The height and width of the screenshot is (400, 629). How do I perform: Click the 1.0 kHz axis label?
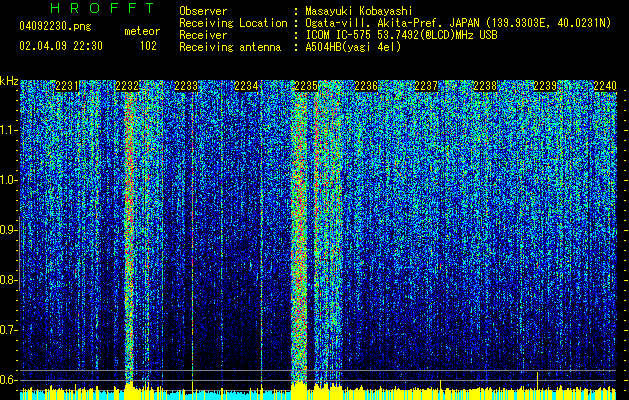coord(9,180)
